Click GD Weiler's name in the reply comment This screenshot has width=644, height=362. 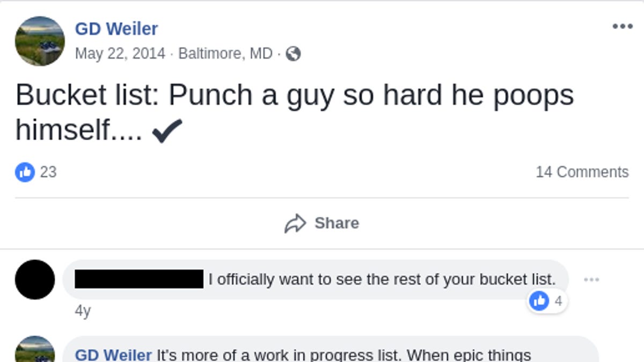pyautogui.click(x=113, y=355)
